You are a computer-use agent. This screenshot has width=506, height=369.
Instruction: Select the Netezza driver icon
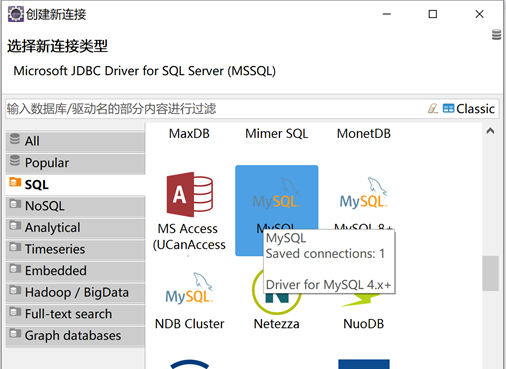(276, 291)
